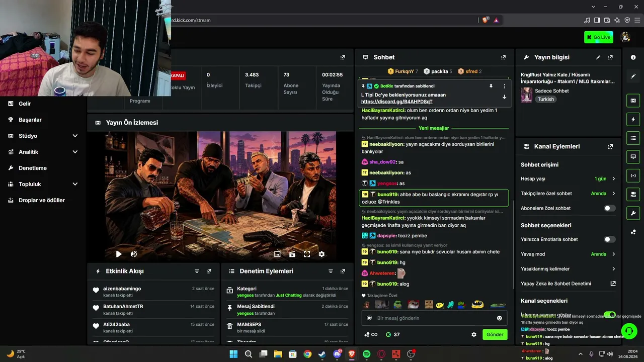644x362 pixels.
Task: Open the emoji picker in chat input
Action: click(x=499, y=318)
